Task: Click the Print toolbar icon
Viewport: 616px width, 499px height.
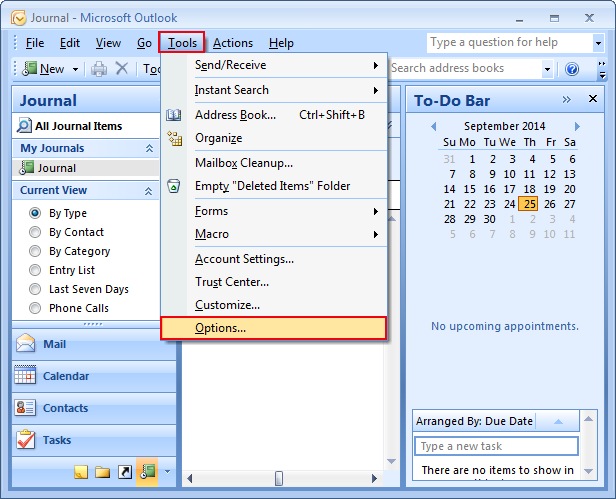Action: point(99,69)
